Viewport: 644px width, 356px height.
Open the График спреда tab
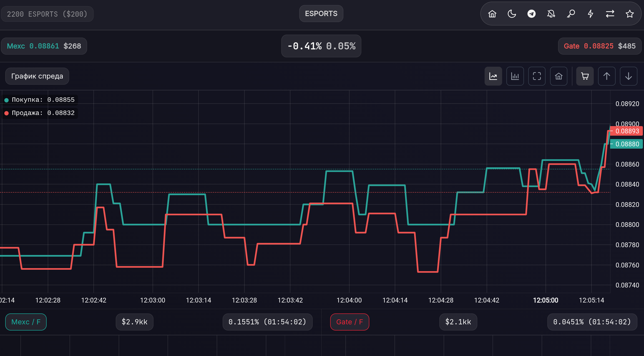37,76
